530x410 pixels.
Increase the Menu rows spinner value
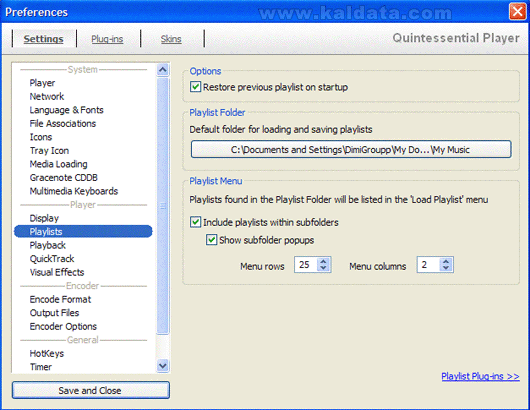323,261
